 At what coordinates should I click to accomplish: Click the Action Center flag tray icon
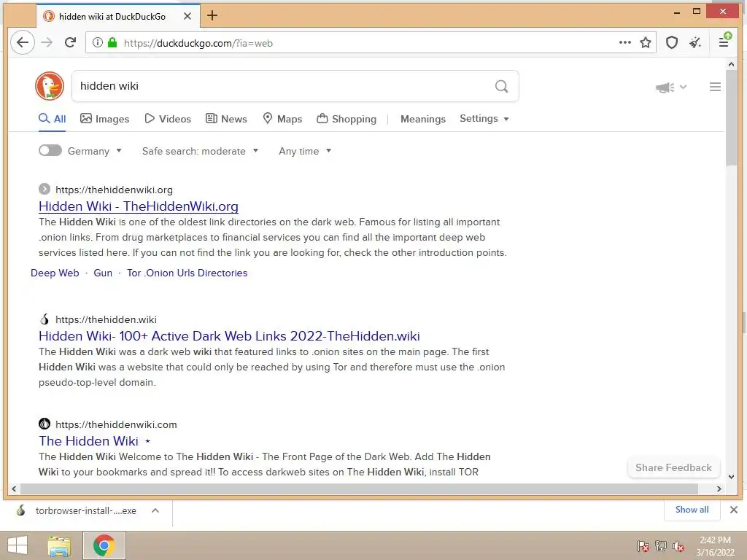click(643, 546)
